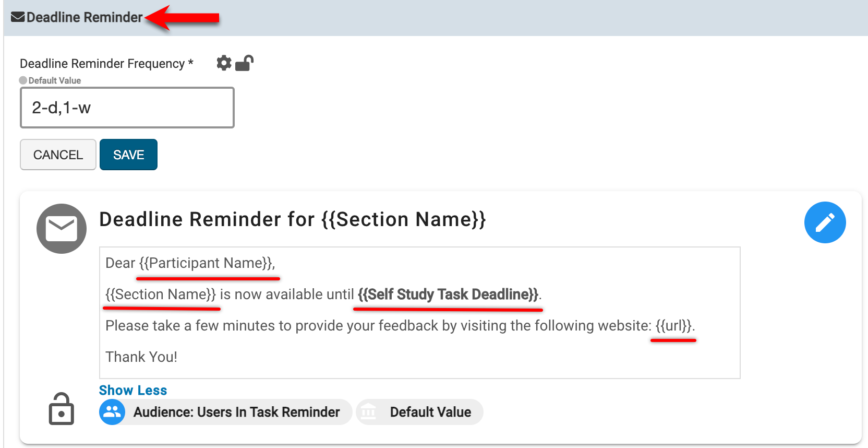
Task: Collapse message with Show Less link
Action: (x=133, y=390)
